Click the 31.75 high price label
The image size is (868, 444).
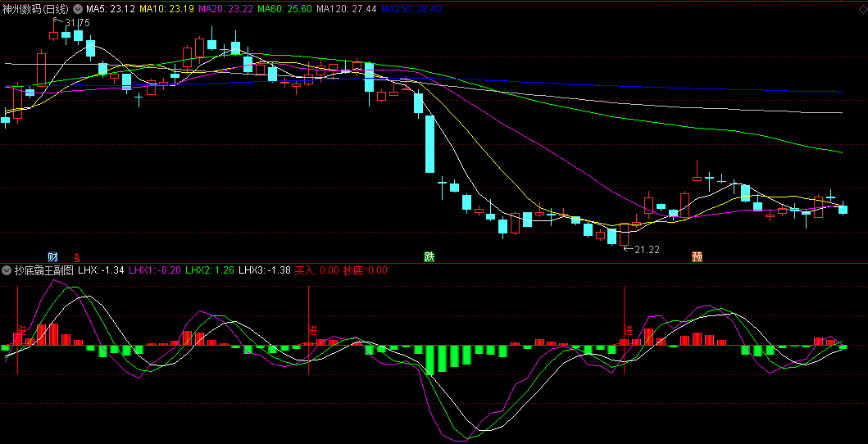click(78, 23)
